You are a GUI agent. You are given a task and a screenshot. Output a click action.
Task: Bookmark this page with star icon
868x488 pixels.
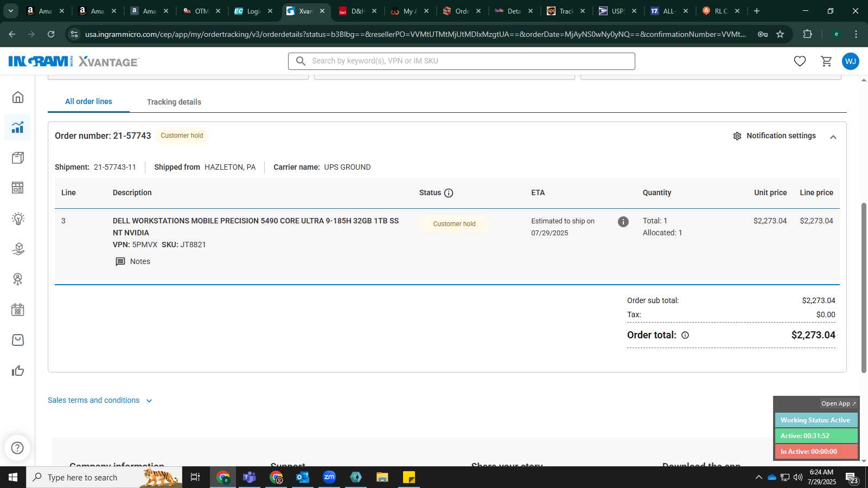click(780, 34)
